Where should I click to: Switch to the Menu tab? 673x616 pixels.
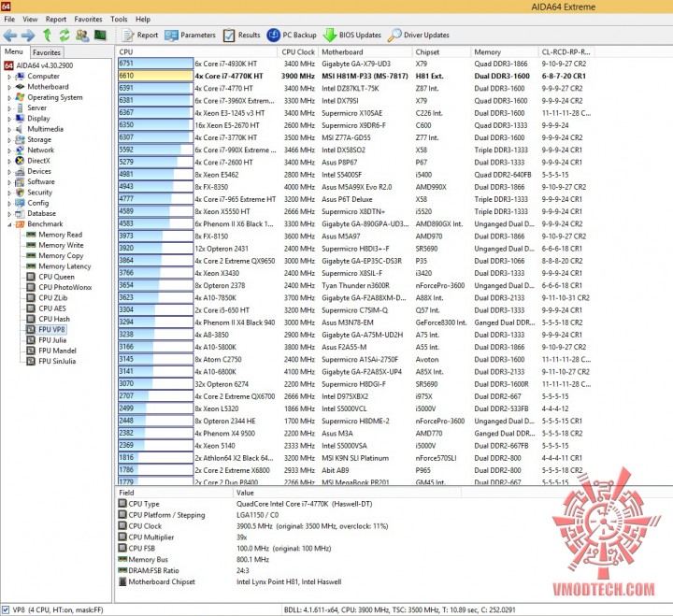pos(14,51)
